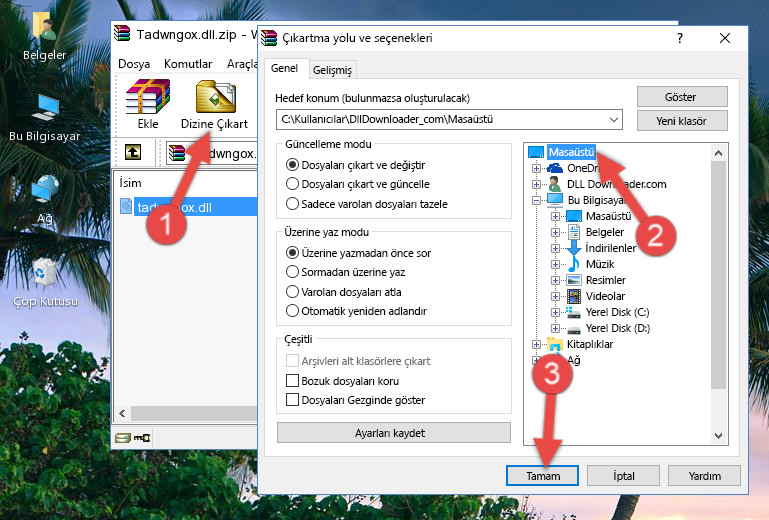Switch to the Gelişmiş tab
This screenshot has height=520, width=769.
332,70
